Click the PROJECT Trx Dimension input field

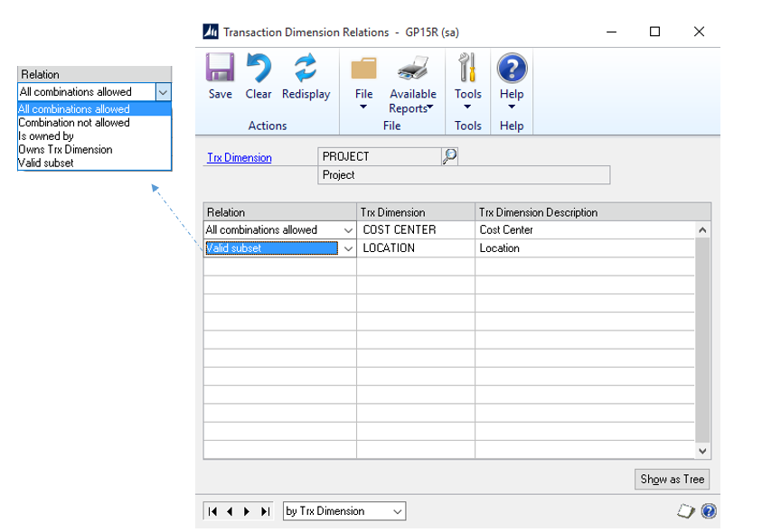(380, 156)
